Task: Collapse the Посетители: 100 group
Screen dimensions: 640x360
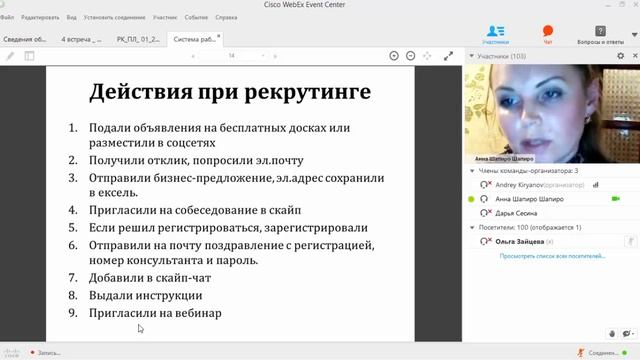Action: point(472,228)
